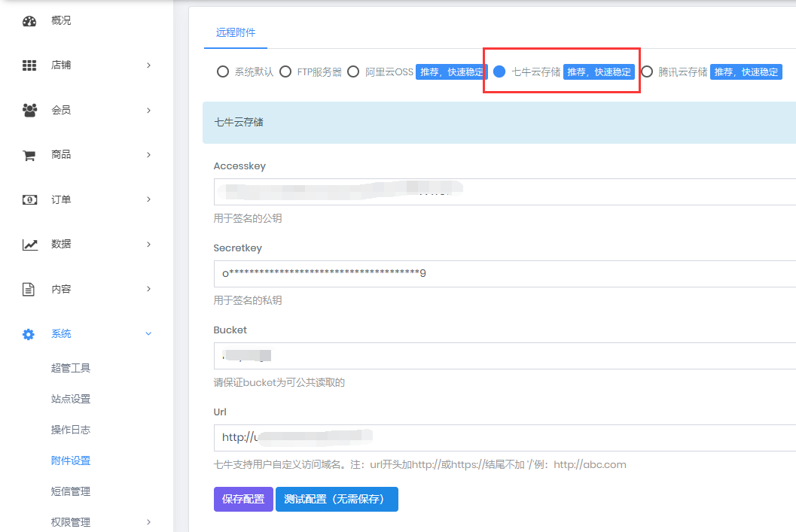Select the 七牛云存储 radio option

499,71
